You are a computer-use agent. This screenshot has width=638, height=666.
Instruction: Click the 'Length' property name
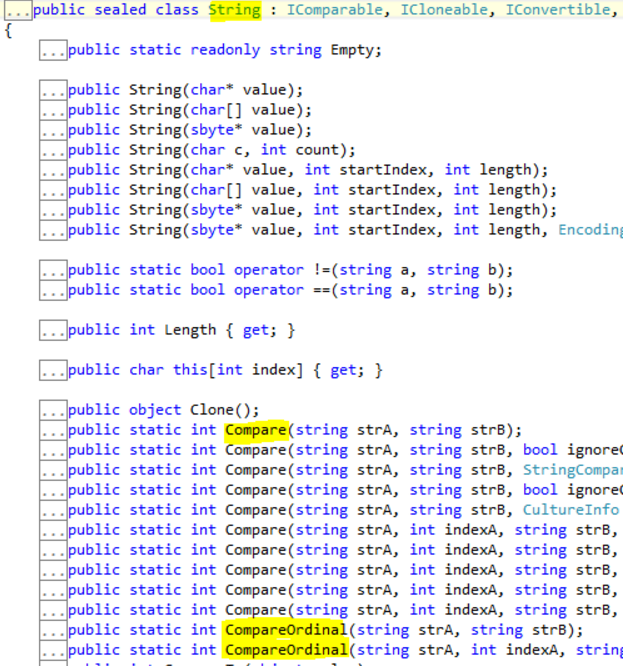click(x=190, y=330)
